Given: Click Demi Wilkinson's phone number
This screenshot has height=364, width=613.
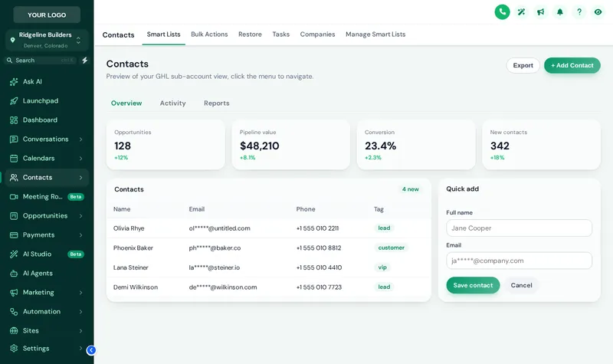Looking at the screenshot, I should tap(319, 287).
